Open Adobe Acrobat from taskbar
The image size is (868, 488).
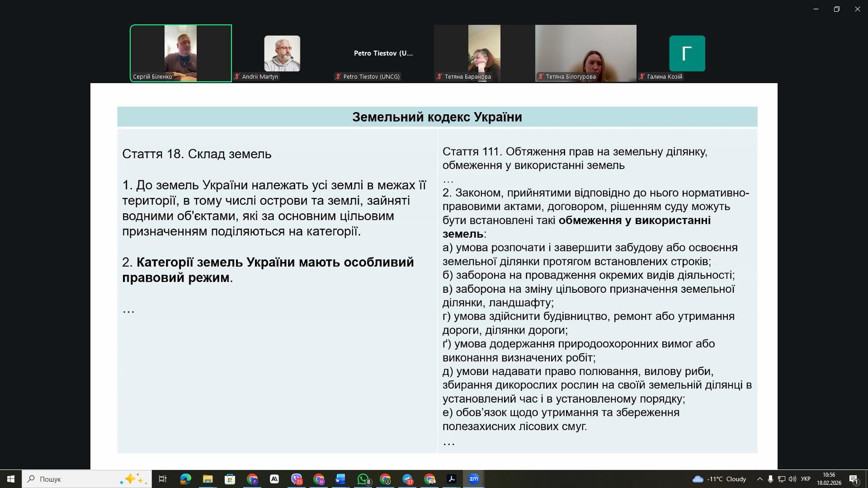point(451,479)
